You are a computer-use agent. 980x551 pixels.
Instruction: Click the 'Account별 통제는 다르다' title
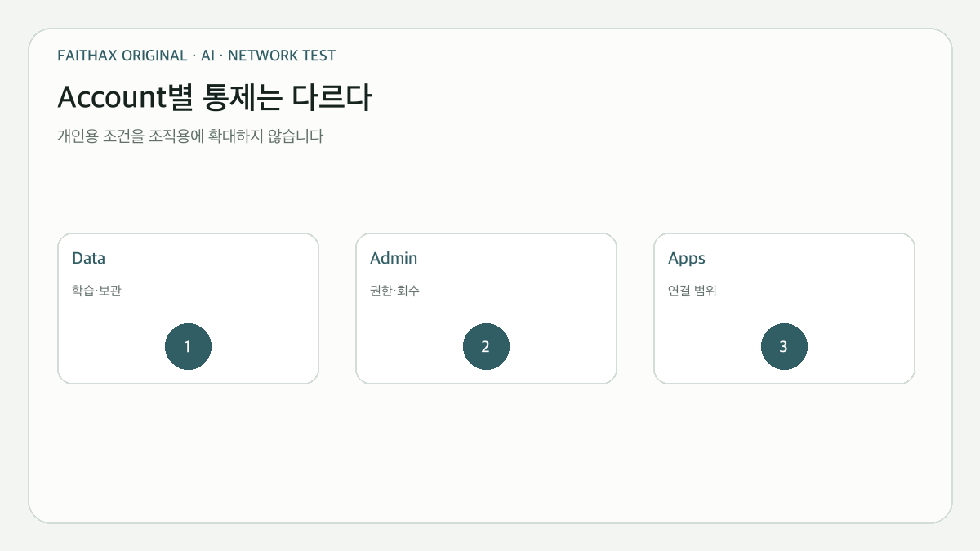click(215, 97)
